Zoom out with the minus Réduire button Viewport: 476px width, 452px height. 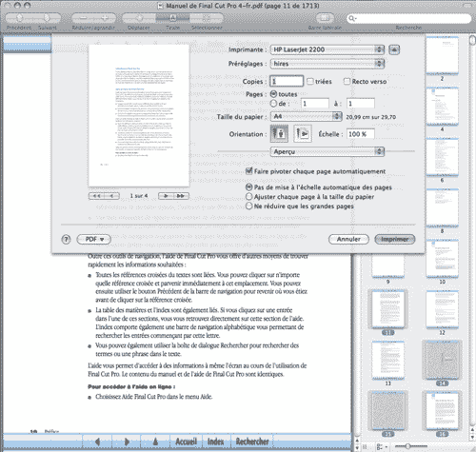pos(83,17)
